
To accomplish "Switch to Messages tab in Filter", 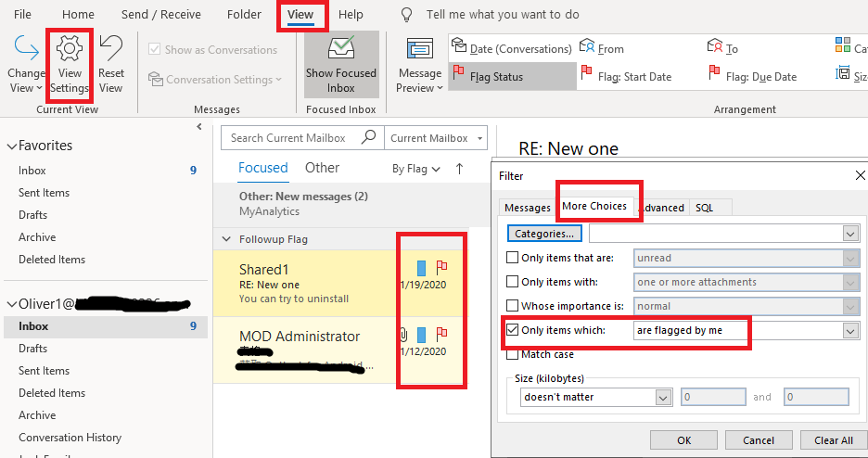I will [x=528, y=208].
